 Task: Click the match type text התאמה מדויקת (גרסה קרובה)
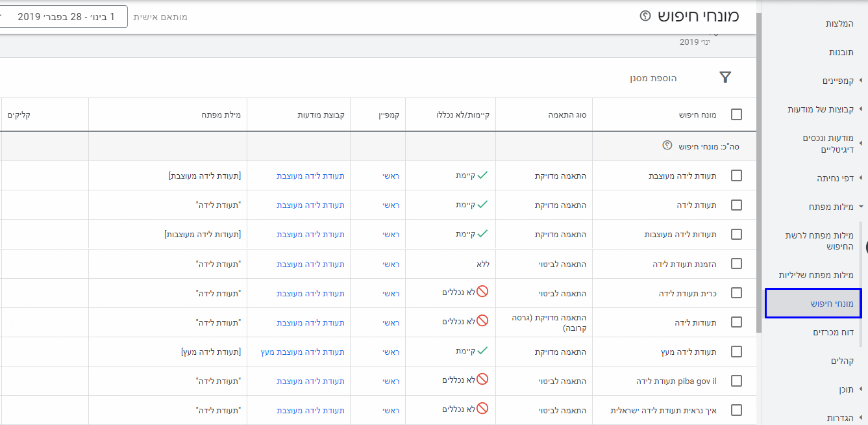549,322
